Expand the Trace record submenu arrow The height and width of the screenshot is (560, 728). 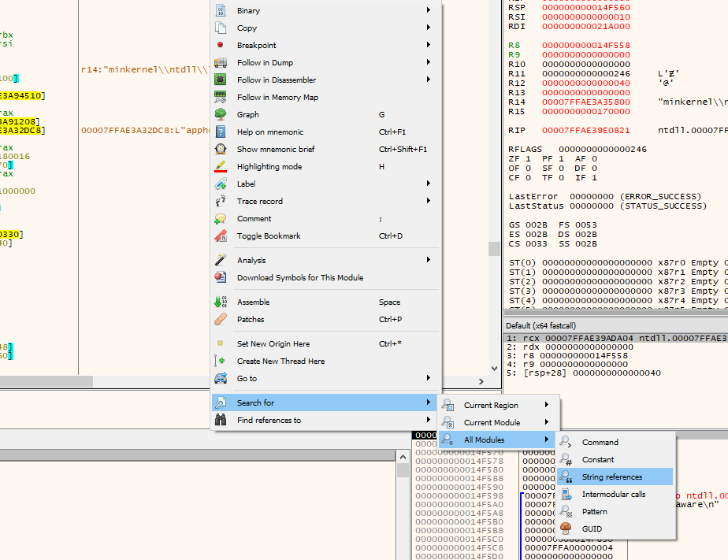pos(429,200)
